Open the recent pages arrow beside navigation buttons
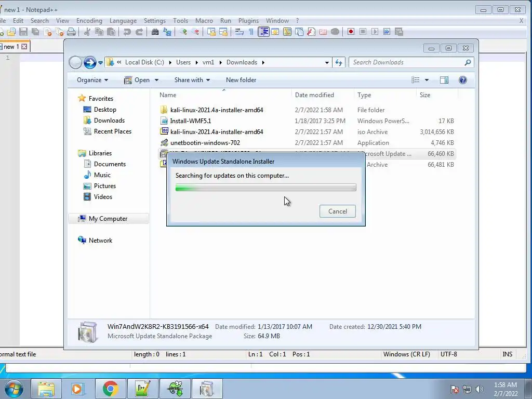This screenshot has width=532, height=399. click(100, 63)
